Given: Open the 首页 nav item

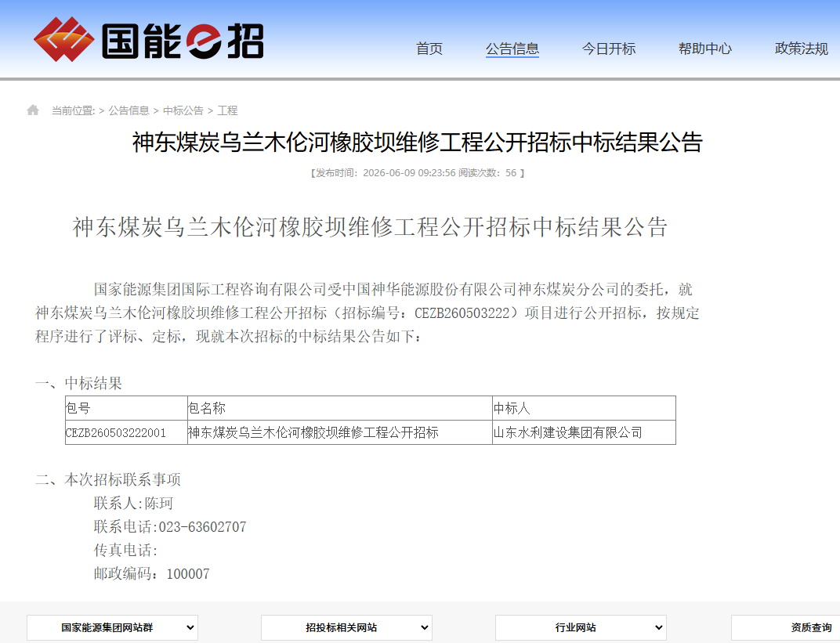Looking at the screenshot, I should 429,49.
